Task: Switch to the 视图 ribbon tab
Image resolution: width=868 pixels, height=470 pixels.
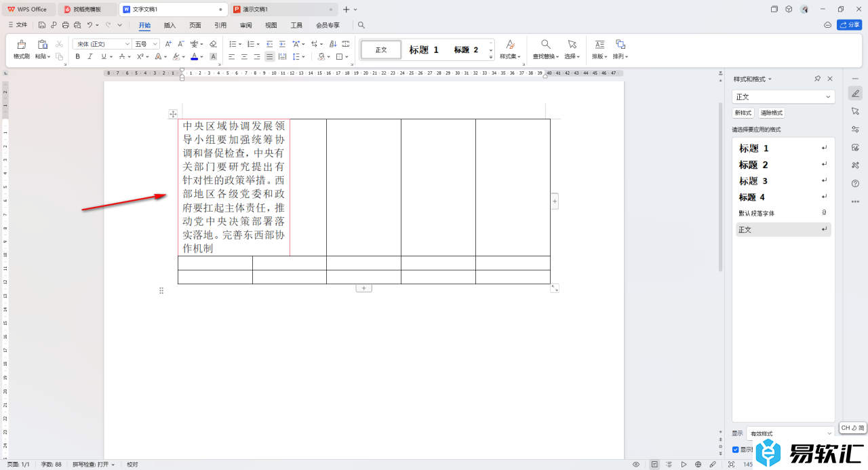Action: (271, 25)
